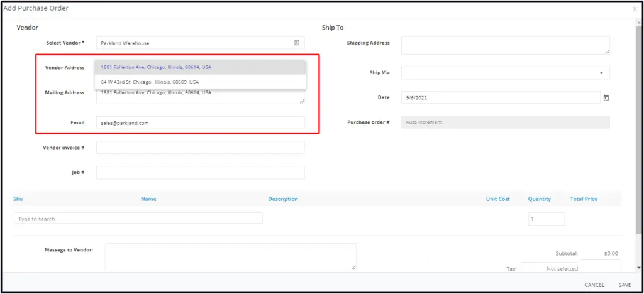Screen dimensions: 644x294
Task: Click the Sku 'Type to search' box
Action: [138, 218]
